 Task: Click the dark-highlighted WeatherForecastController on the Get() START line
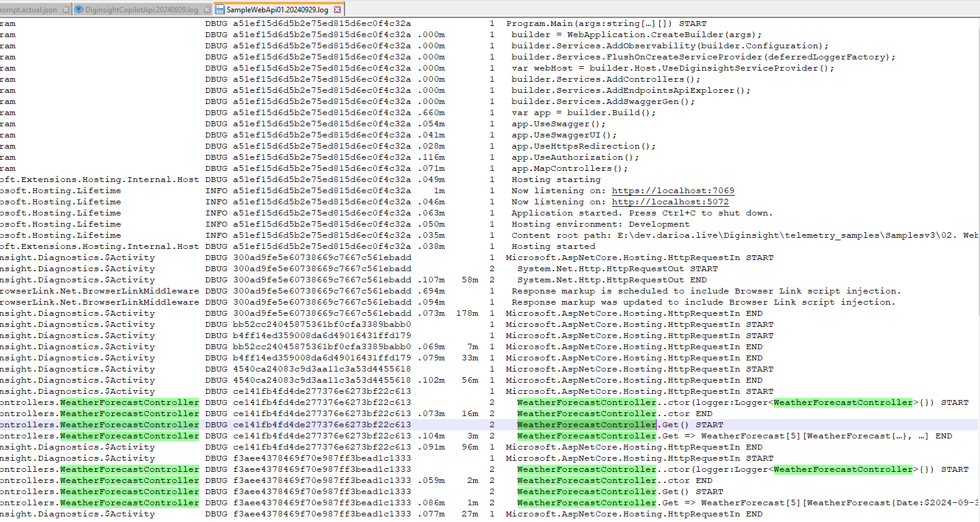[586, 425]
